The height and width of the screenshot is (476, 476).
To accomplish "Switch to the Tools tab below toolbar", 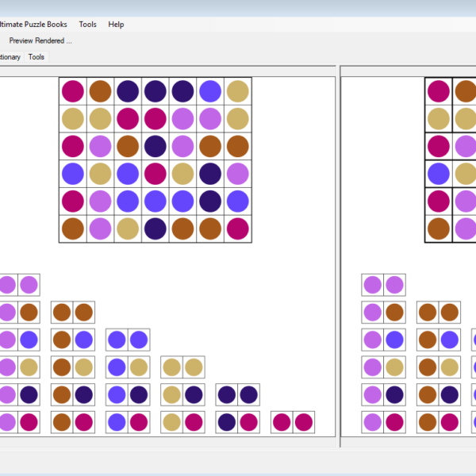I will (x=36, y=57).
